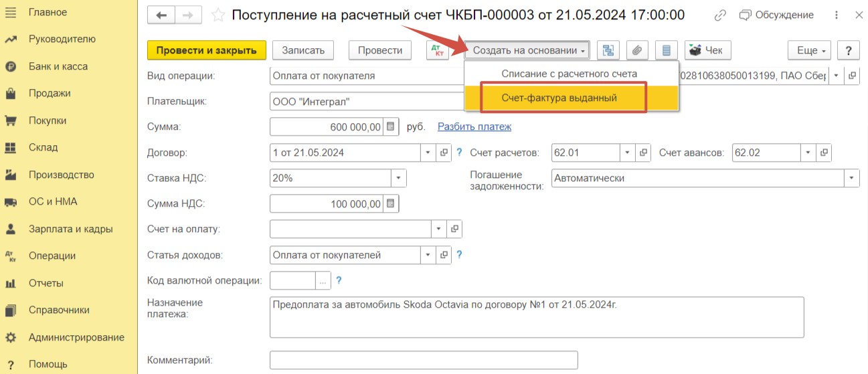The width and height of the screenshot is (868, 374).
Task: Click the Назначение платежа text area
Action: click(x=537, y=317)
